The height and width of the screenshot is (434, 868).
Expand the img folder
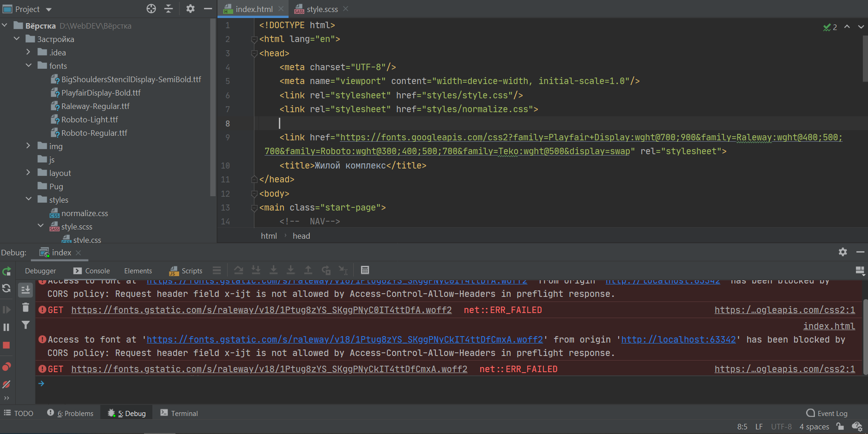(28, 146)
